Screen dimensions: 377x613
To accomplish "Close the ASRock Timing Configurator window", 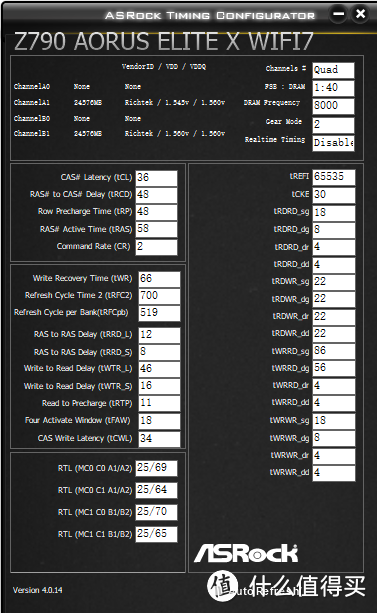I will pyautogui.click(x=360, y=14).
